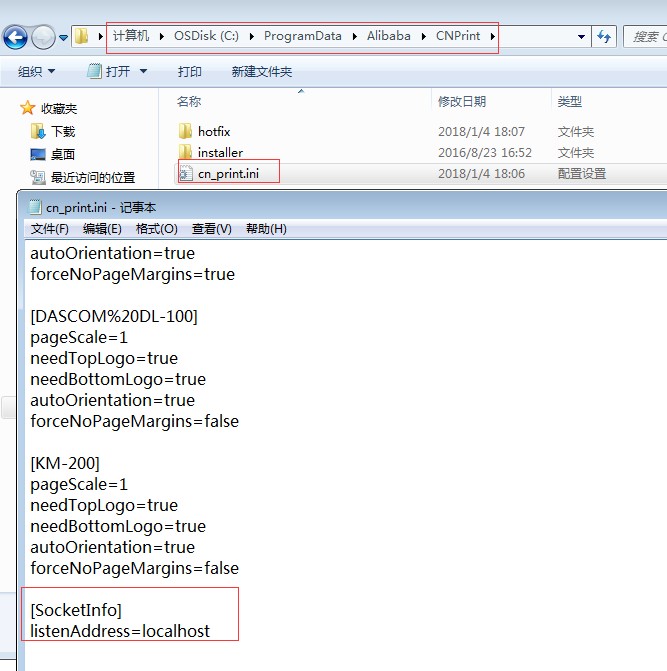Open the 编辑(E) menu in Notepad
667x671 pixels.
[102, 229]
